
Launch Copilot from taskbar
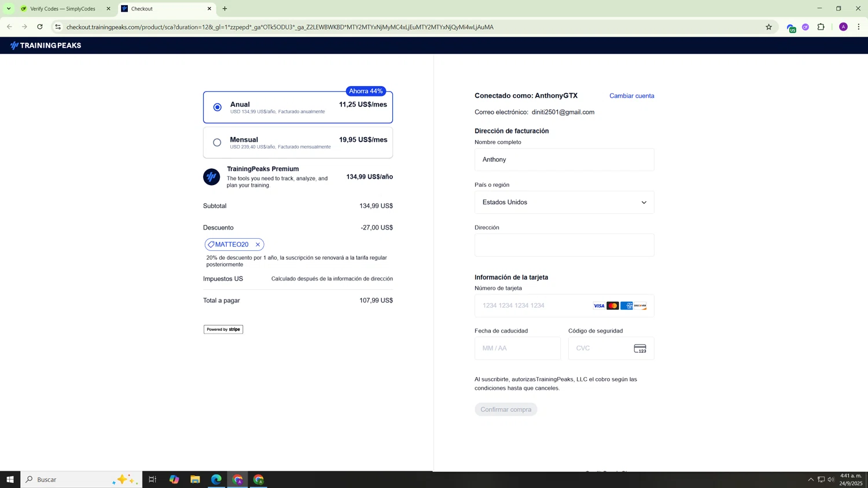click(x=174, y=479)
